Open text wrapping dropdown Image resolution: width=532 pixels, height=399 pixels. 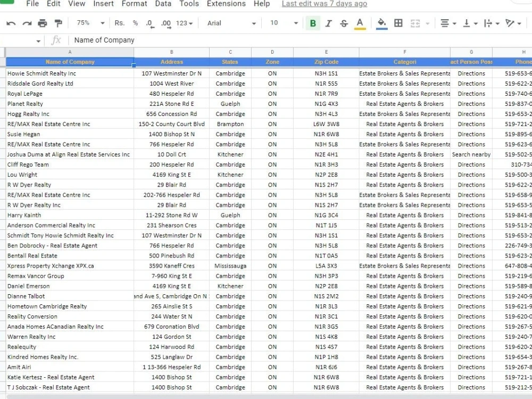point(492,23)
